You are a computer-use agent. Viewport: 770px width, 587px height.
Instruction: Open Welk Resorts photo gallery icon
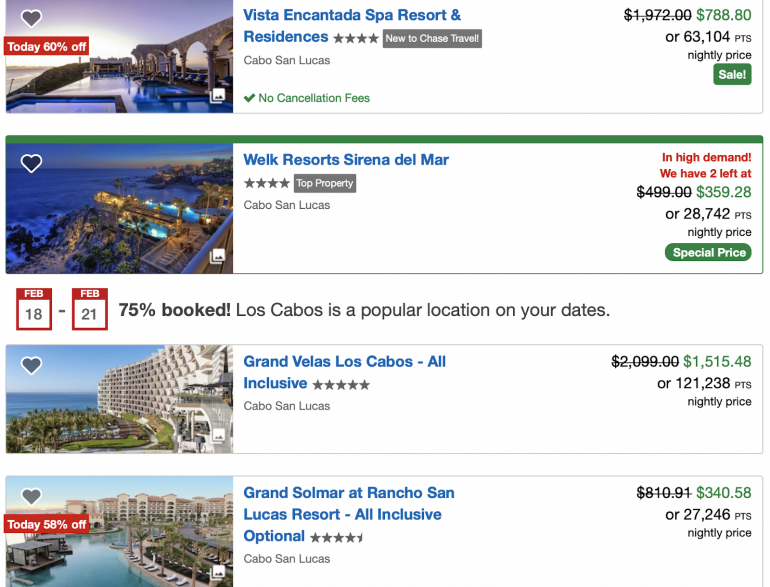click(217, 256)
